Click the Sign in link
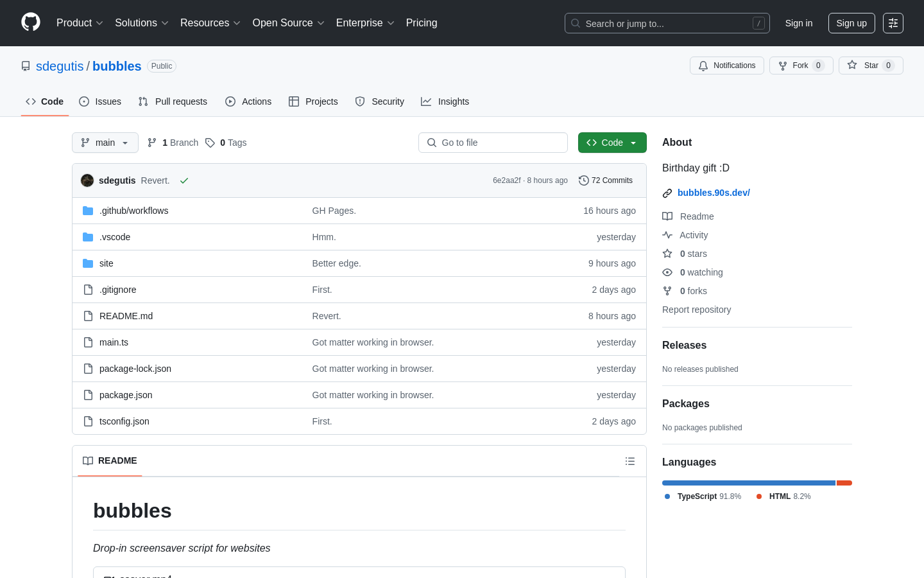Screen dimensions: 924x578 [799, 23]
